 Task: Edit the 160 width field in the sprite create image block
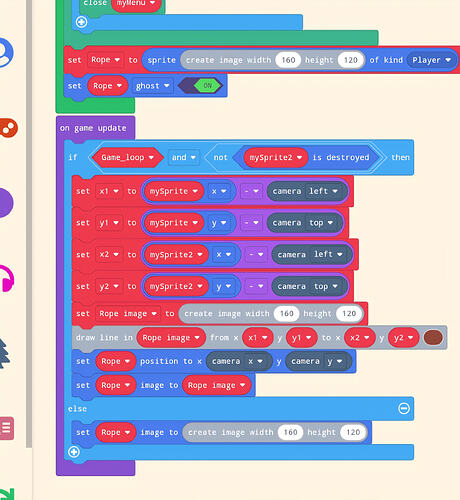coord(288,60)
